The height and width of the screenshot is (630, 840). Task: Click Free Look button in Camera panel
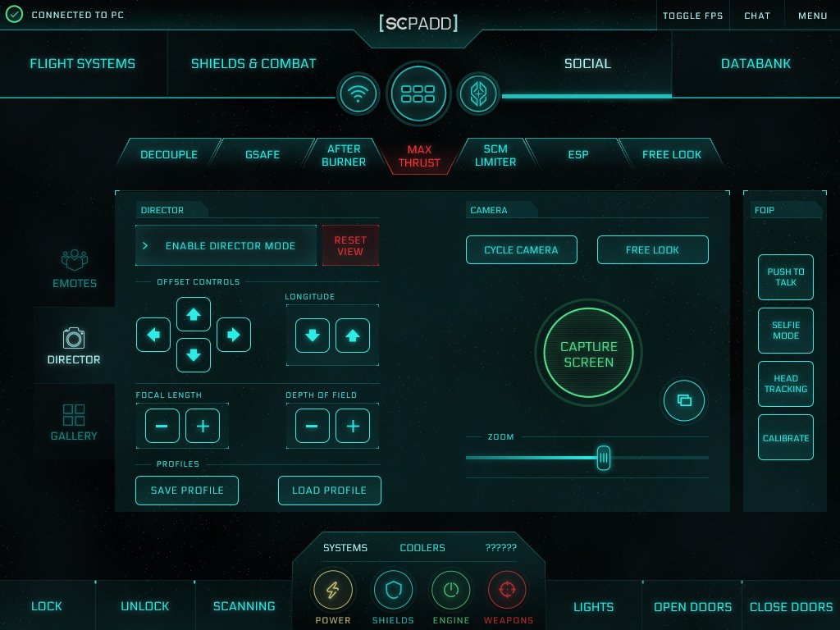(x=652, y=249)
